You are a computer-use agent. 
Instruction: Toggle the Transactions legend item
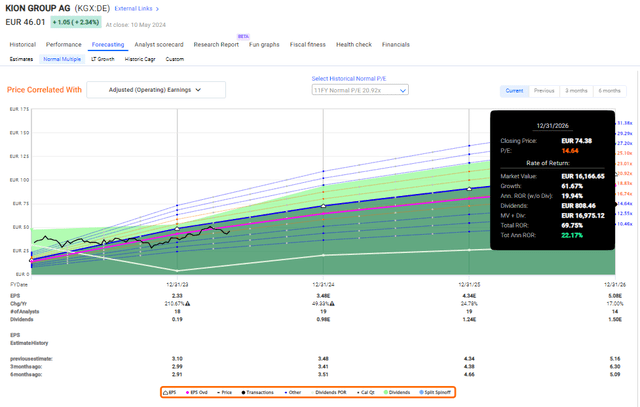(258, 392)
